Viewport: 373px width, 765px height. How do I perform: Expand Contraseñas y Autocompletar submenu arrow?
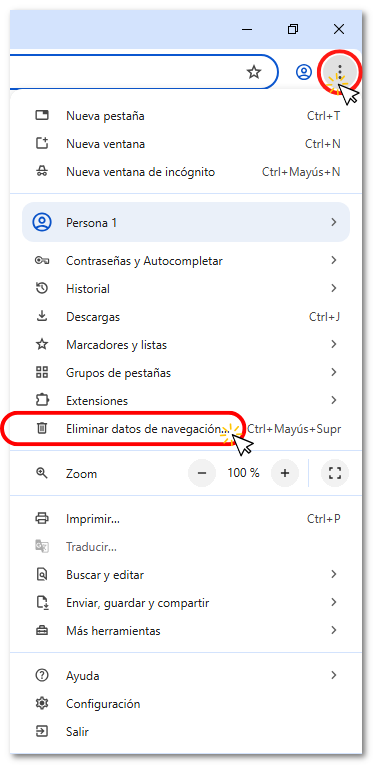click(334, 261)
